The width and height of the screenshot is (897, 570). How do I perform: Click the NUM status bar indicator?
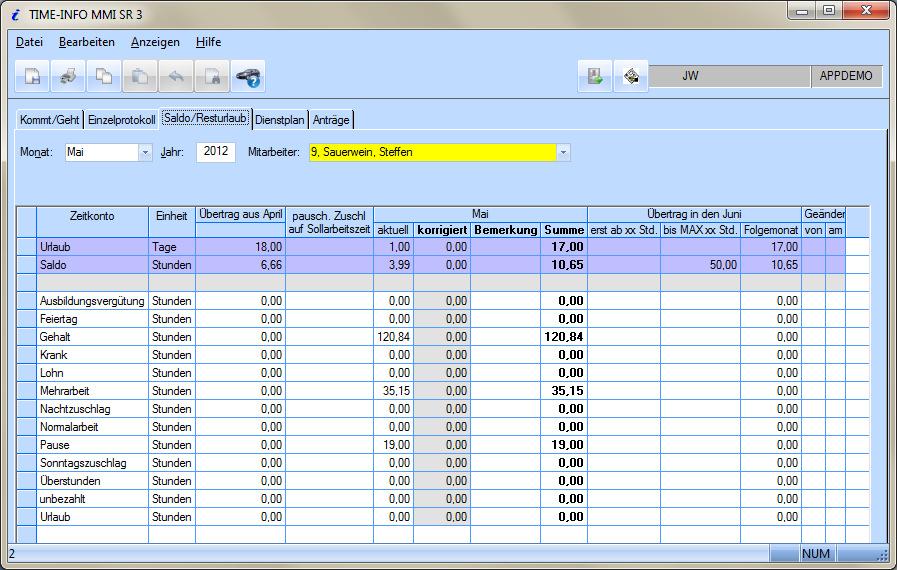pos(815,554)
